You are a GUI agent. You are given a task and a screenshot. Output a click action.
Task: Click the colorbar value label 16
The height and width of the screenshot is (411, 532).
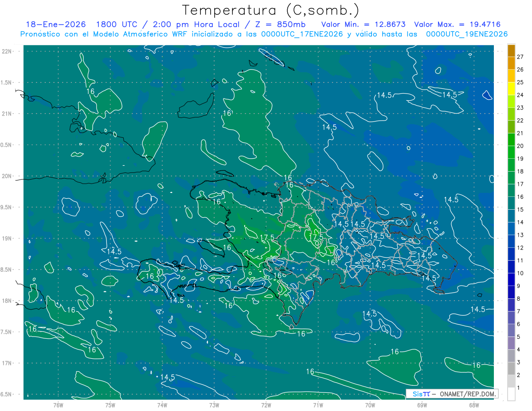pos(520,196)
